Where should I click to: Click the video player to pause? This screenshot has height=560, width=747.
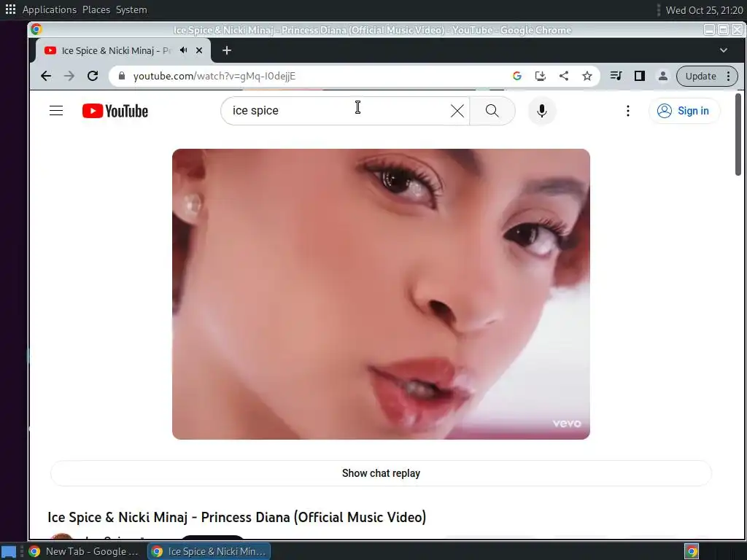(x=381, y=294)
